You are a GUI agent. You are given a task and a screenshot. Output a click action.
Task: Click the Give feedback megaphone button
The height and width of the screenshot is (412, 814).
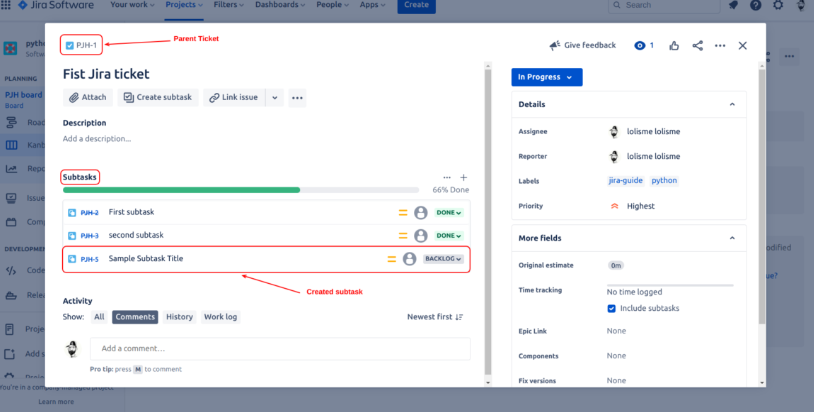click(x=582, y=46)
